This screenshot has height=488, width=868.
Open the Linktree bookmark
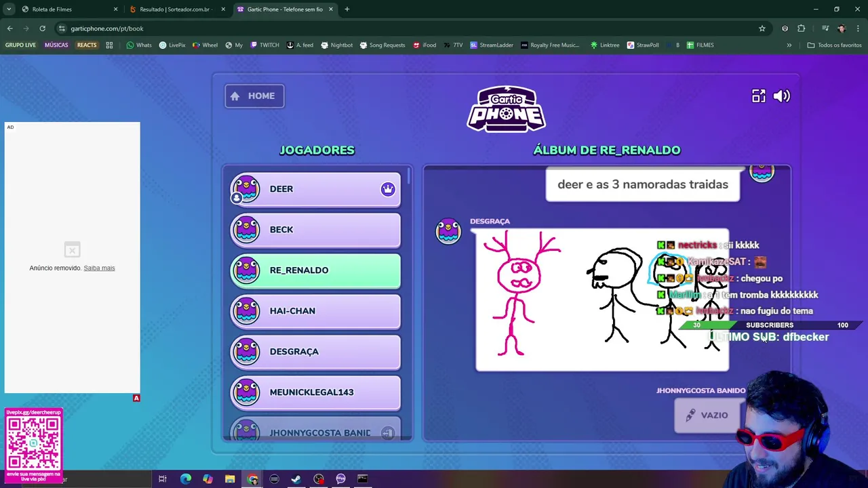tap(605, 45)
